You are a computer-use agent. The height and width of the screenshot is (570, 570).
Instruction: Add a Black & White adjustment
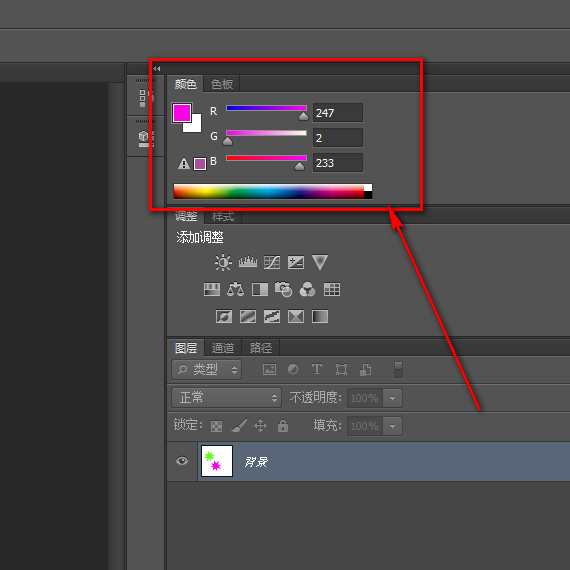(x=260, y=290)
